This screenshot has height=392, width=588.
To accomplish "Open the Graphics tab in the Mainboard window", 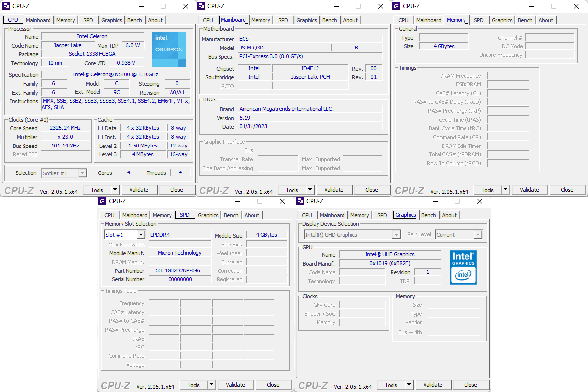I will click(307, 20).
